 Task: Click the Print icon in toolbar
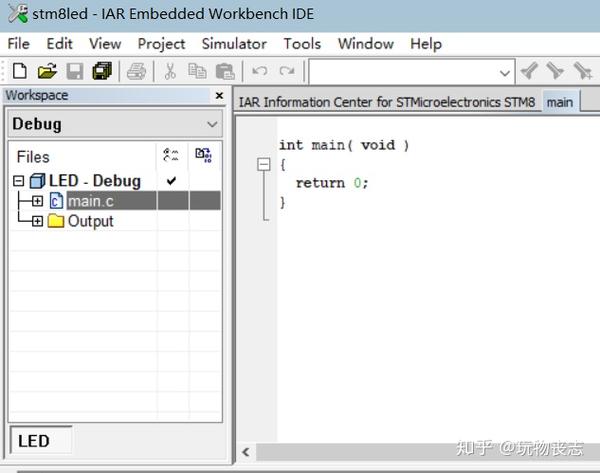[x=136, y=71]
